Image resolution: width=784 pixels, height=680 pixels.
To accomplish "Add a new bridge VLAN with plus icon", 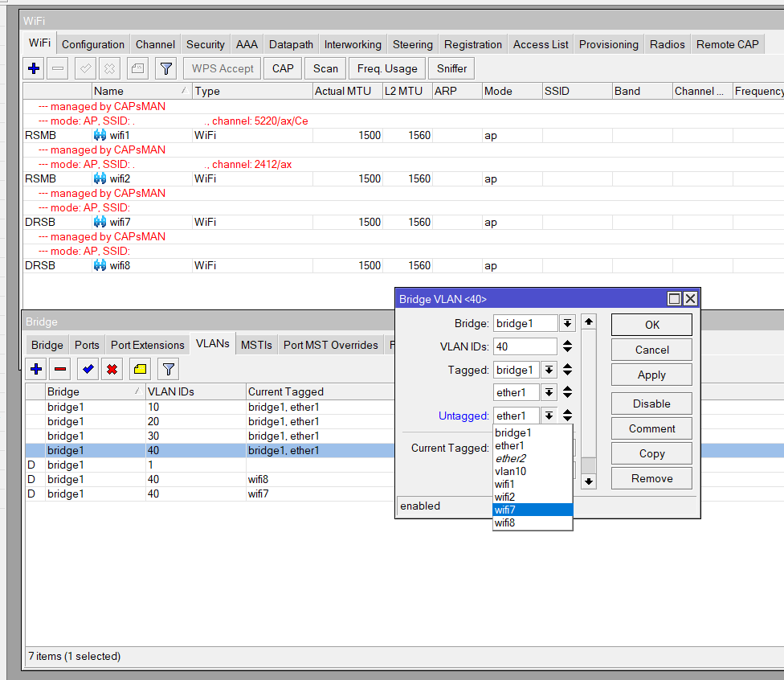I will 36,369.
